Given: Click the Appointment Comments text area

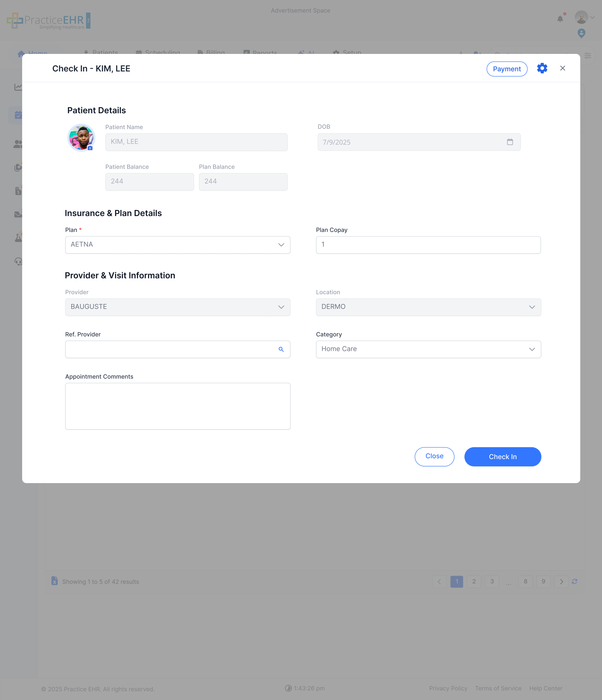Looking at the screenshot, I should [x=177, y=406].
